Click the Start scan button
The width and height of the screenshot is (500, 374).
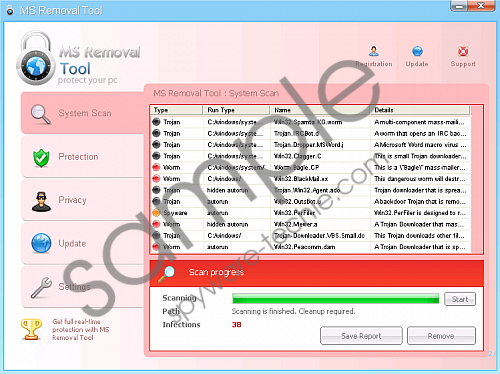[460, 299]
